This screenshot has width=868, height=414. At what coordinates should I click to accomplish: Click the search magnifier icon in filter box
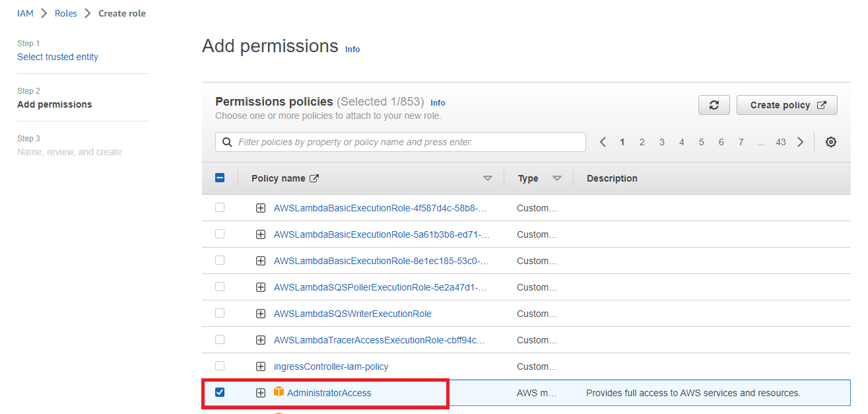click(228, 142)
